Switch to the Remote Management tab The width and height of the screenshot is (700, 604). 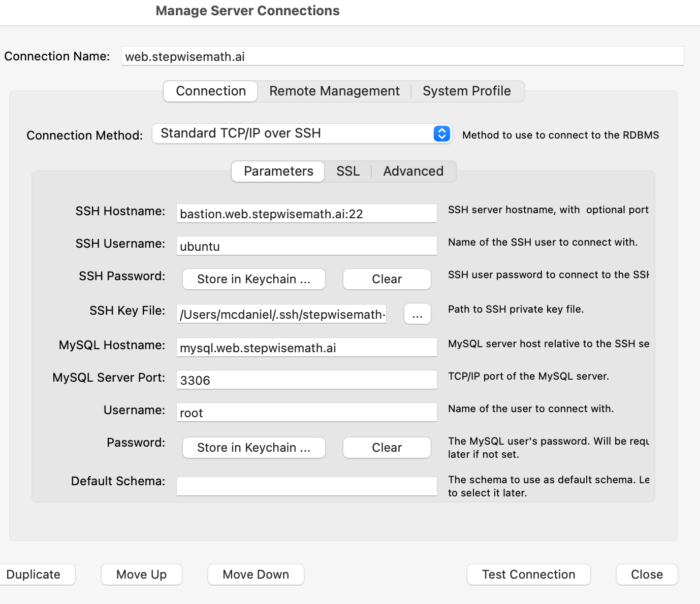(334, 91)
